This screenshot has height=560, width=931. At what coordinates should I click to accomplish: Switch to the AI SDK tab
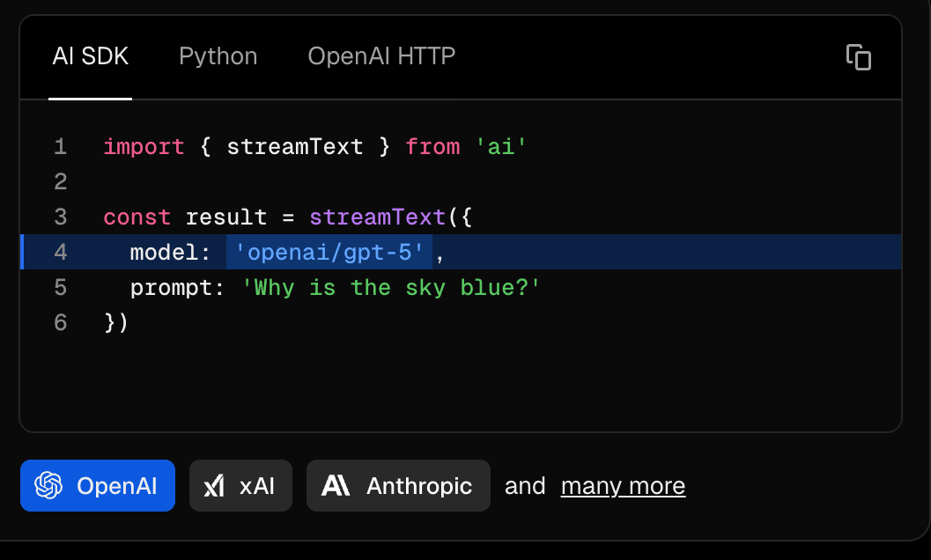click(90, 56)
